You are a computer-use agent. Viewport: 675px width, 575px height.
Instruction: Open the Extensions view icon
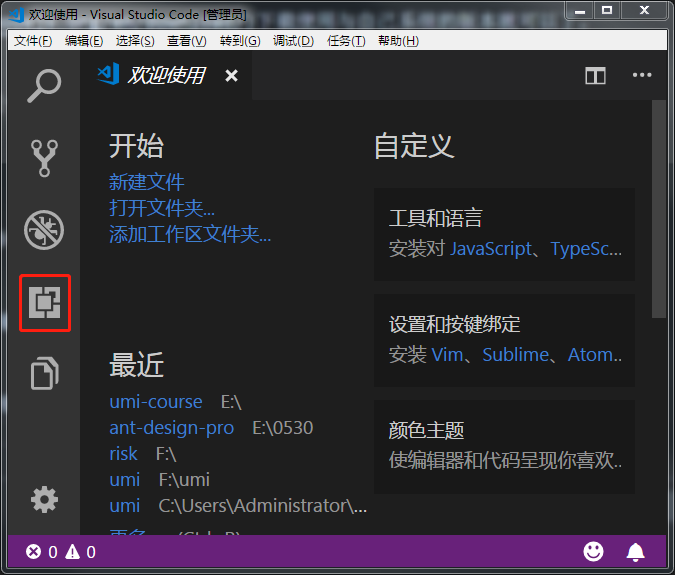pos(45,303)
